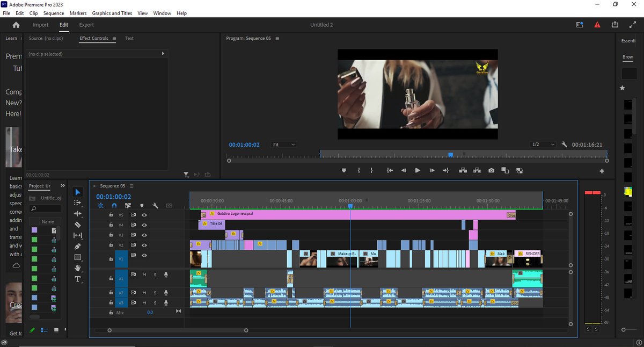Image resolution: width=644 pixels, height=347 pixels.
Task: Step back one frame
Action: point(404,170)
